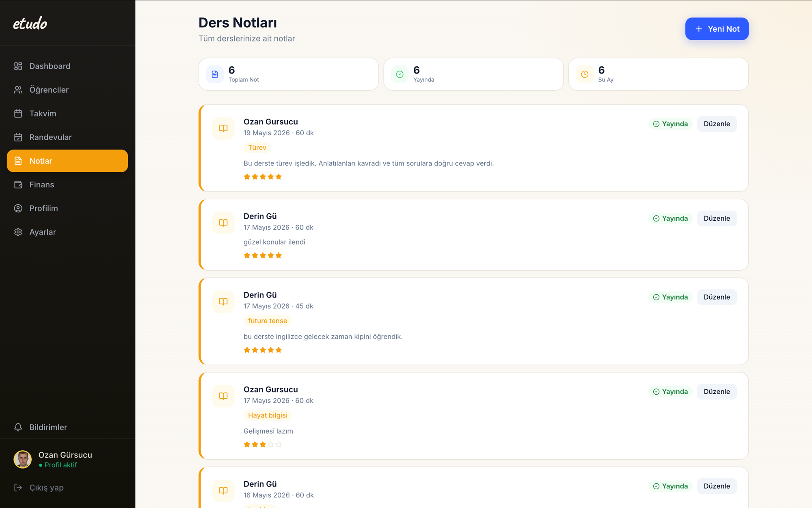The image size is (812, 508).
Task: Open the Dashboard grid icon
Action: [x=18, y=66]
